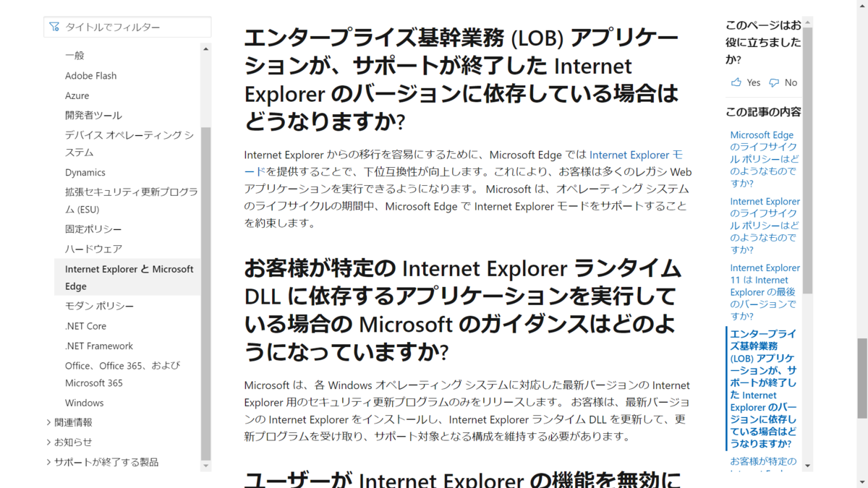Open the 一般 sidebar item
Screen dimensions: 868x488
75,56
